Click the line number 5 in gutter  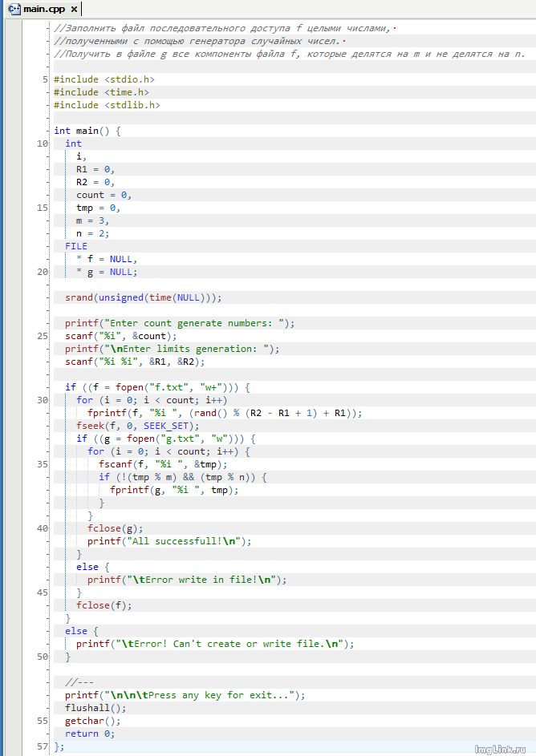coord(46,79)
